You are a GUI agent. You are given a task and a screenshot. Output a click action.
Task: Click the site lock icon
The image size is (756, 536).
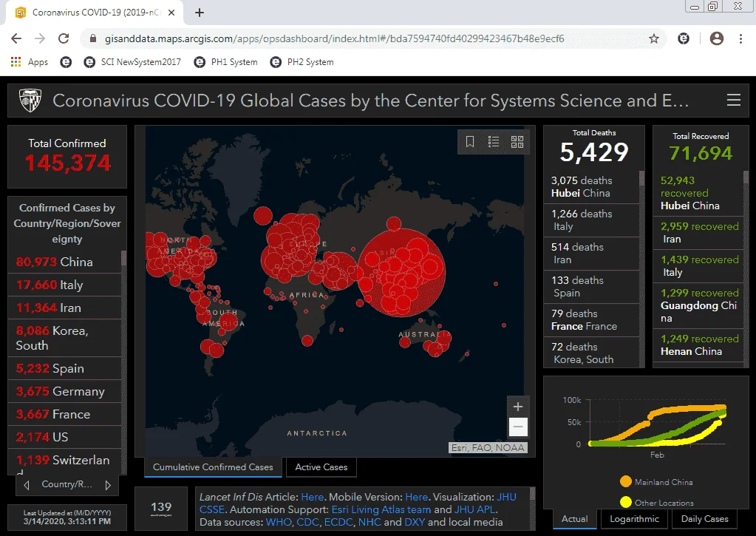[x=94, y=38]
